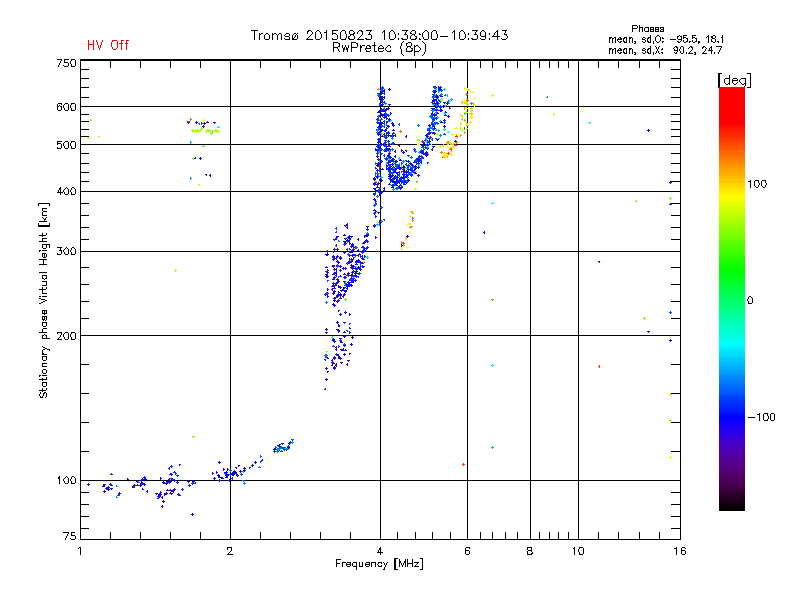Click the y-axis label "400"
Image resolution: width=800 pixels, height=600 pixels.
point(66,191)
